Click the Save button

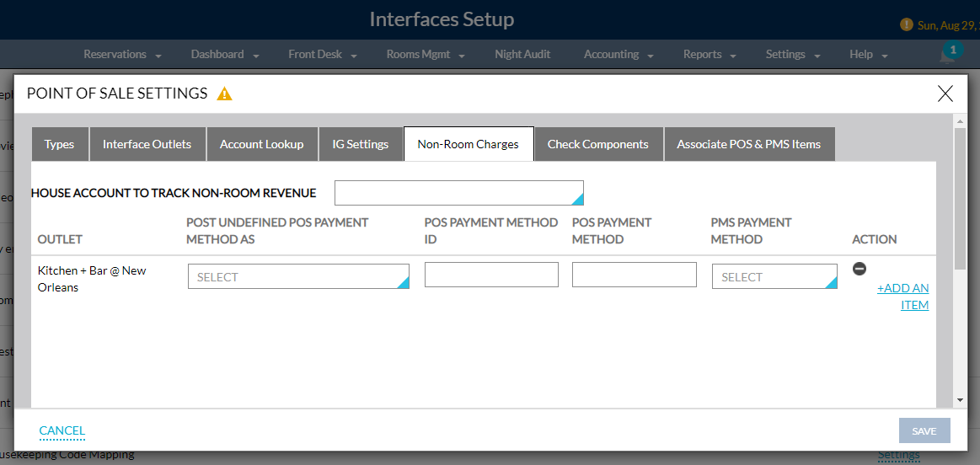tap(924, 430)
